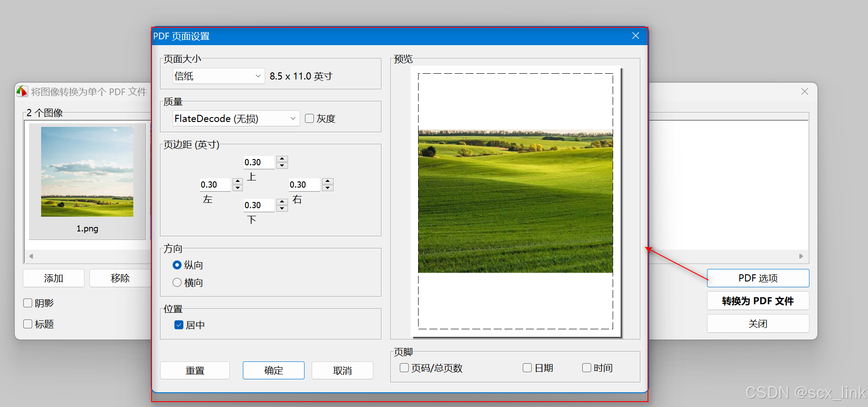Click the top margin 上 input field

click(259, 162)
